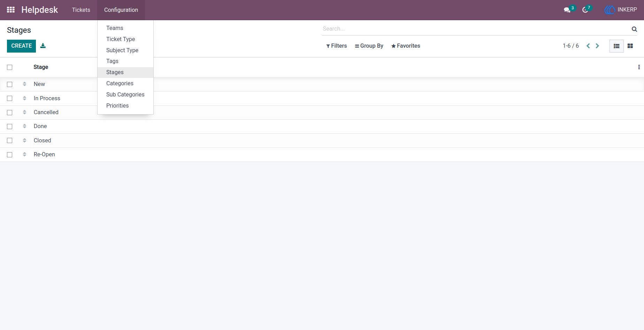Open the conversations messages icon
Image resolution: width=644 pixels, height=330 pixels.
click(x=567, y=10)
